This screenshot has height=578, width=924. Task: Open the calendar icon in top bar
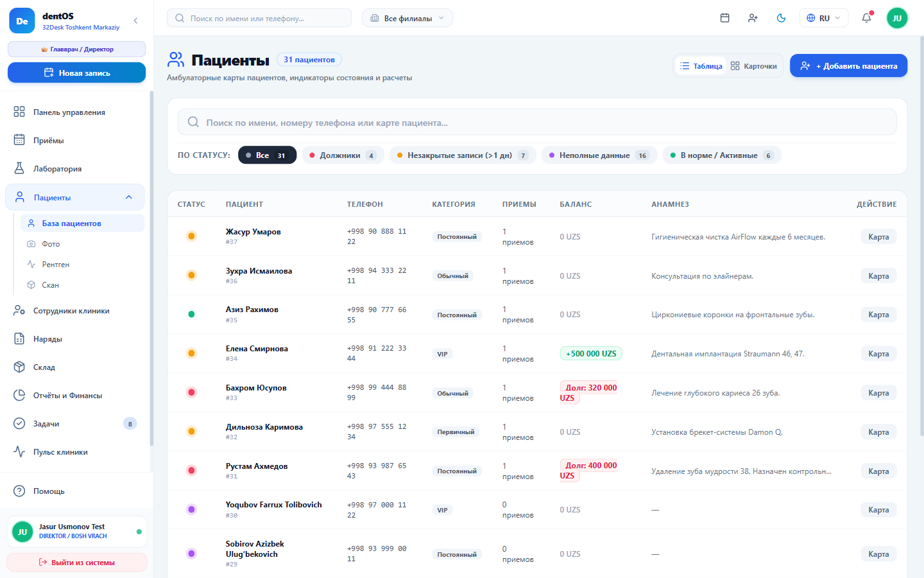724,18
